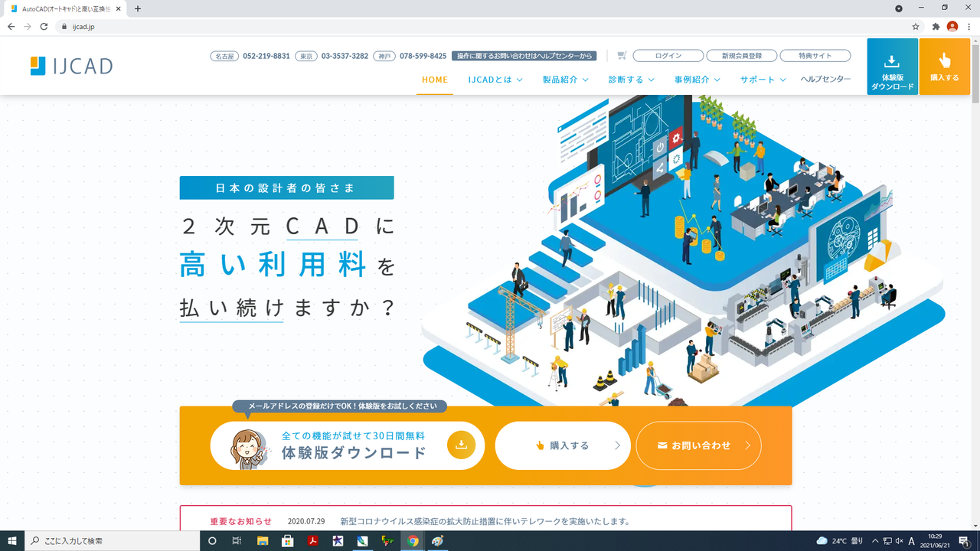Click the 重要なお知らせ label

[240, 522]
